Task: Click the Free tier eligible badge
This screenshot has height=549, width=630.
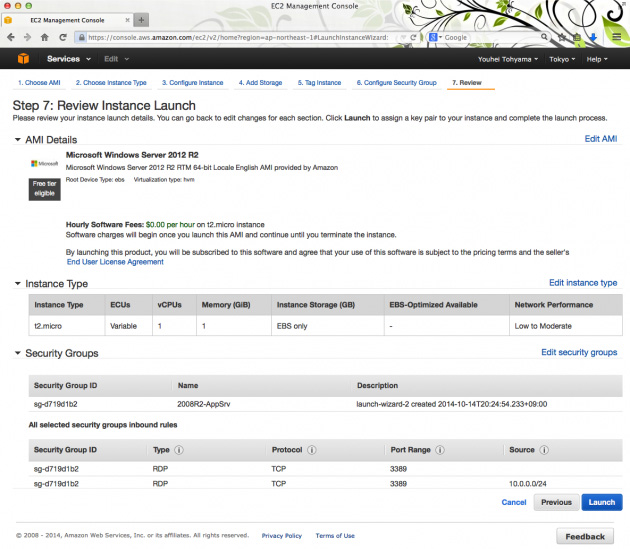Action: pyautogui.click(x=45, y=189)
